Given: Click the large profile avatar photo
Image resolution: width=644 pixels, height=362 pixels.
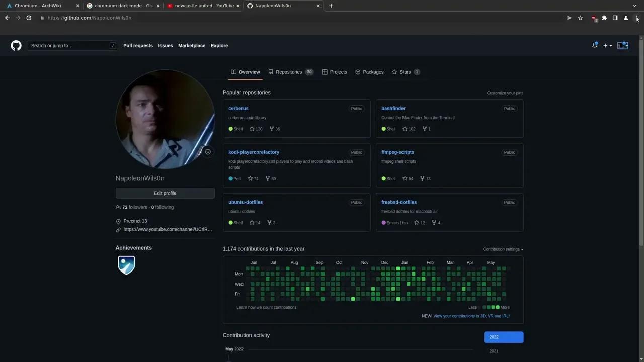Looking at the screenshot, I should (165, 119).
